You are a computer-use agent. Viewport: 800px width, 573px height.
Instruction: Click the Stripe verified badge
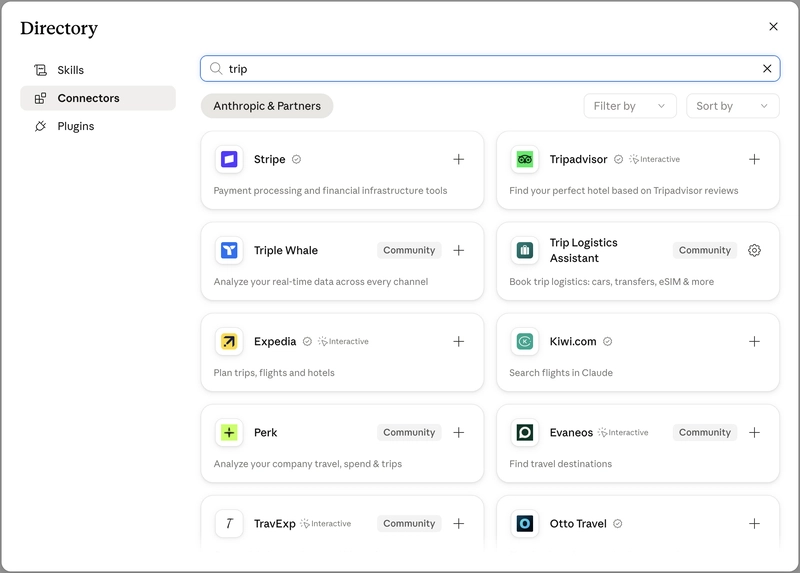pyautogui.click(x=296, y=159)
